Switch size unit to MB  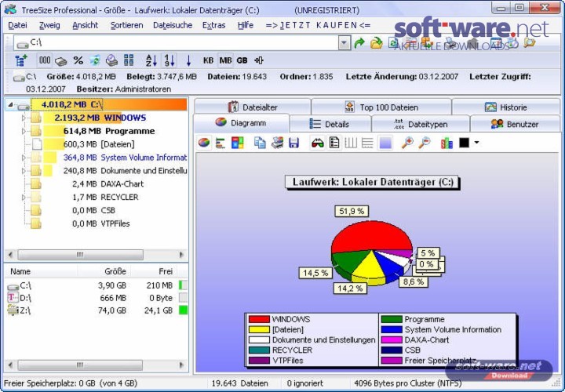(225, 60)
